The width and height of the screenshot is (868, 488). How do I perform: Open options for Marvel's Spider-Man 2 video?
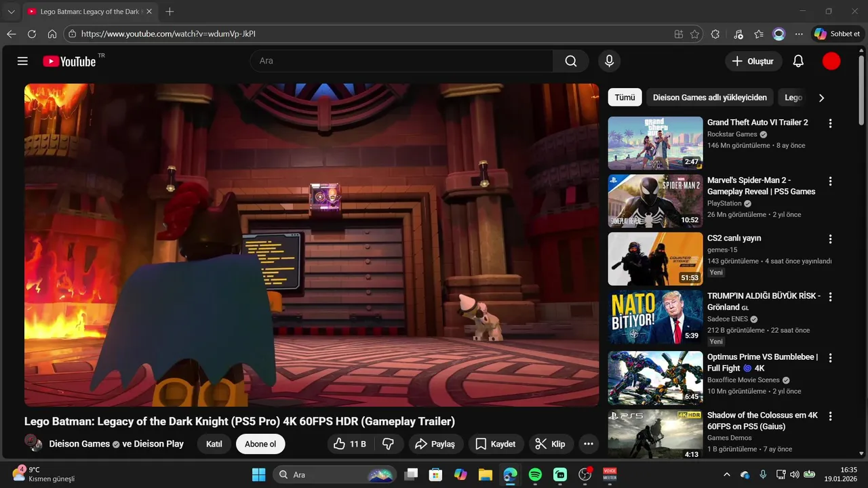830,182
